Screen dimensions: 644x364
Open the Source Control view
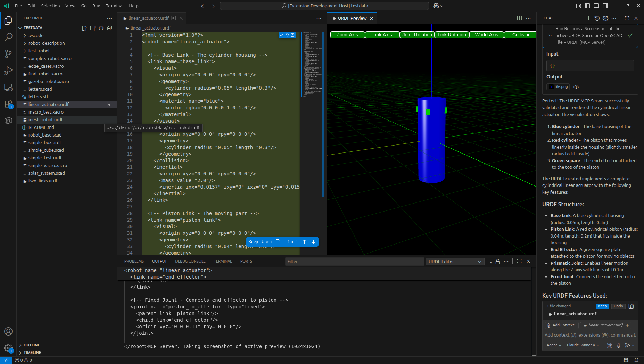[x=8, y=54]
